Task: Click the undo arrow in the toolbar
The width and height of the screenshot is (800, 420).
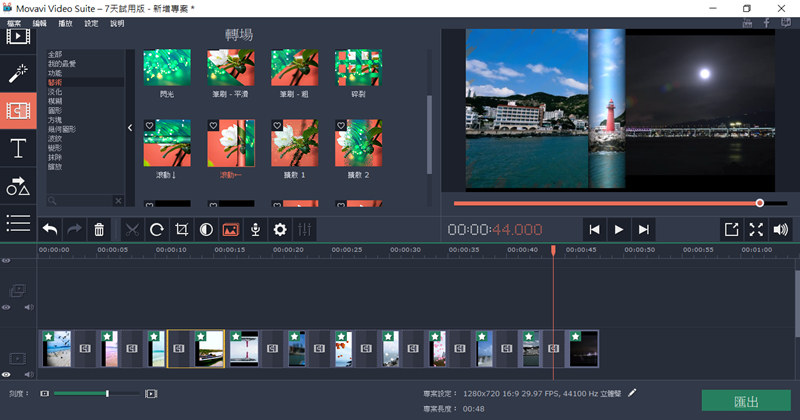Action: tap(49, 229)
